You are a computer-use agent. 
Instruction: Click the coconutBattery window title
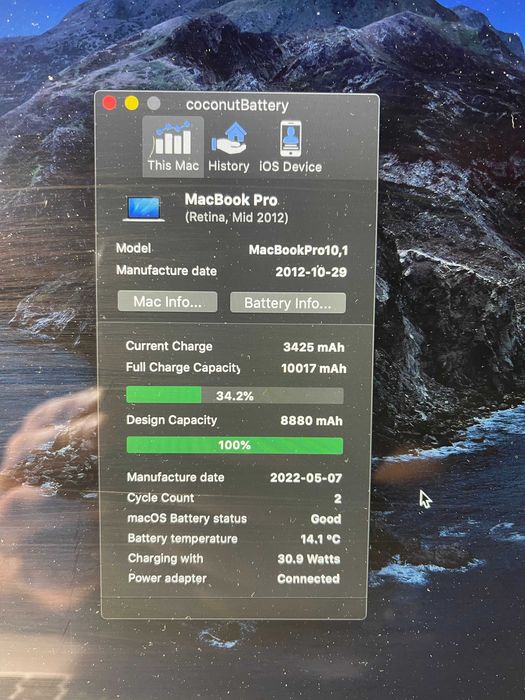tap(238, 105)
